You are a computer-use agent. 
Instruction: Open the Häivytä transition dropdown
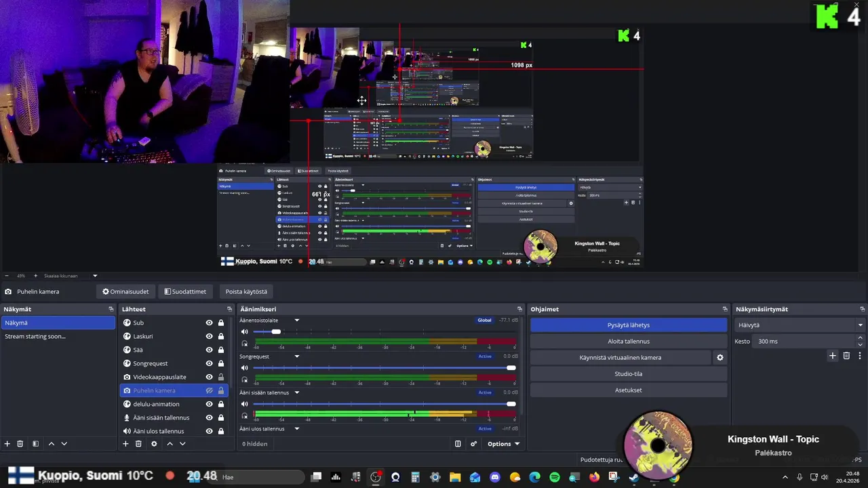pos(800,325)
